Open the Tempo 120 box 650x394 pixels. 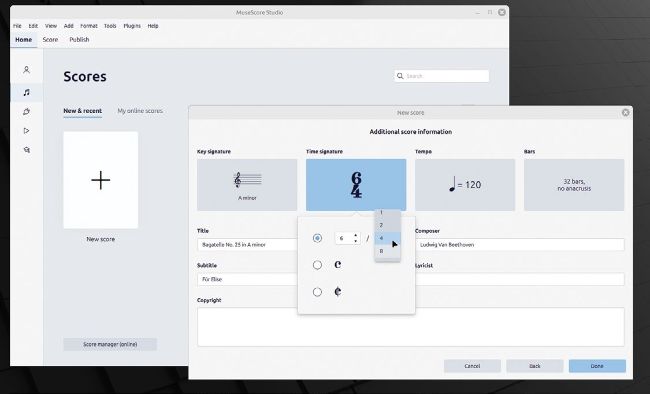pos(465,185)
